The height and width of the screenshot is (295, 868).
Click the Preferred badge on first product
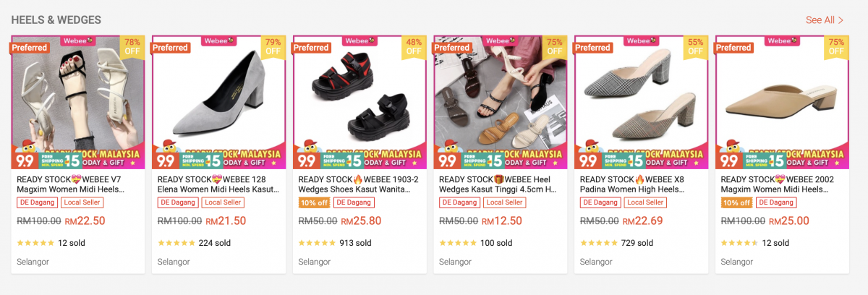pos(29,48)
